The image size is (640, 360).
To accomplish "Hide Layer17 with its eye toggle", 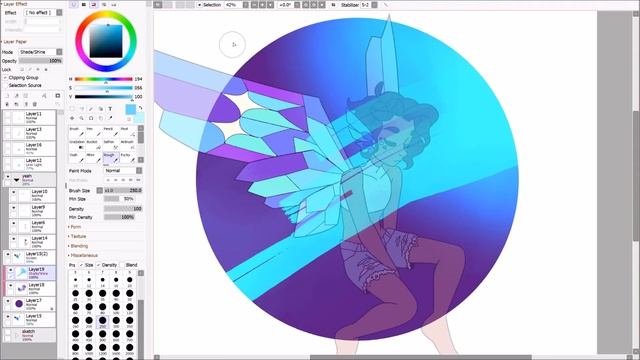I will pyautogui.click(x=7, y=301).
